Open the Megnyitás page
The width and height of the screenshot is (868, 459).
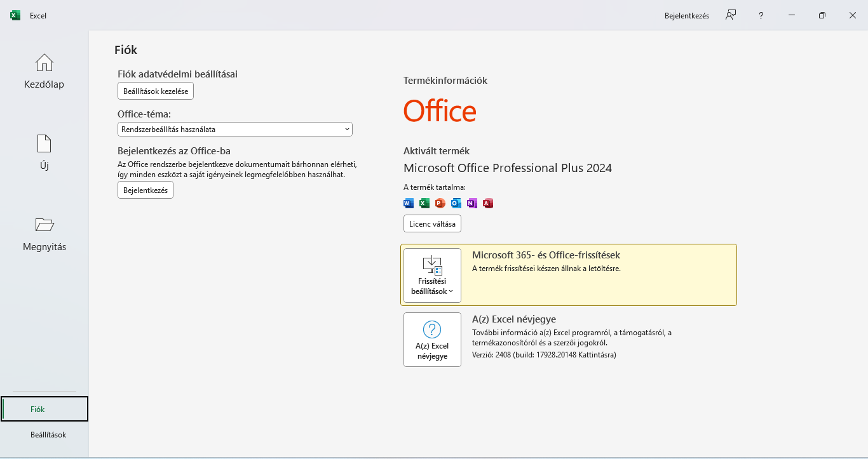(x=44, y=234)
